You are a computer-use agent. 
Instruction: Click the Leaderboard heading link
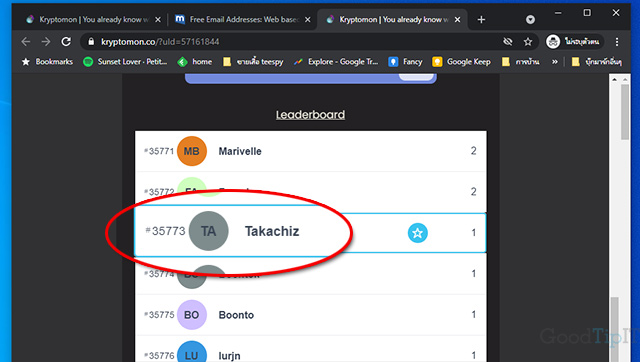pyautogui.click(x=310, y=115)
